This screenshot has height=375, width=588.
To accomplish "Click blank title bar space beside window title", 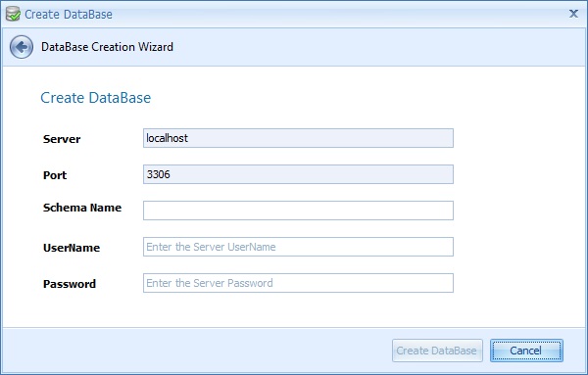I will (337, 15).
